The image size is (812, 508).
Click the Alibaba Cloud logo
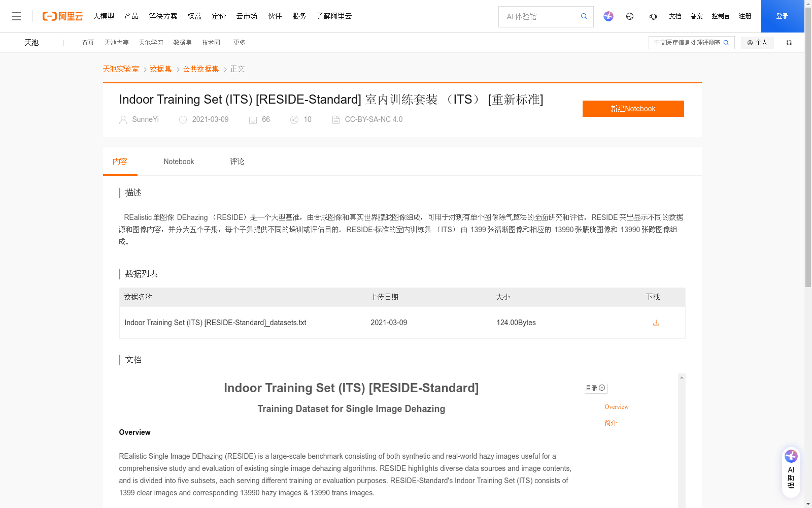[62, 16]
